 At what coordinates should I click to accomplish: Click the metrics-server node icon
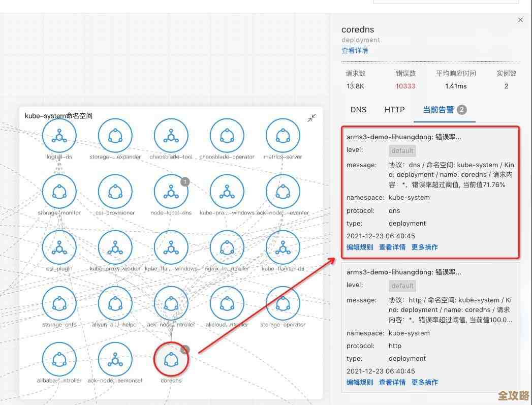tap(283, 135)
